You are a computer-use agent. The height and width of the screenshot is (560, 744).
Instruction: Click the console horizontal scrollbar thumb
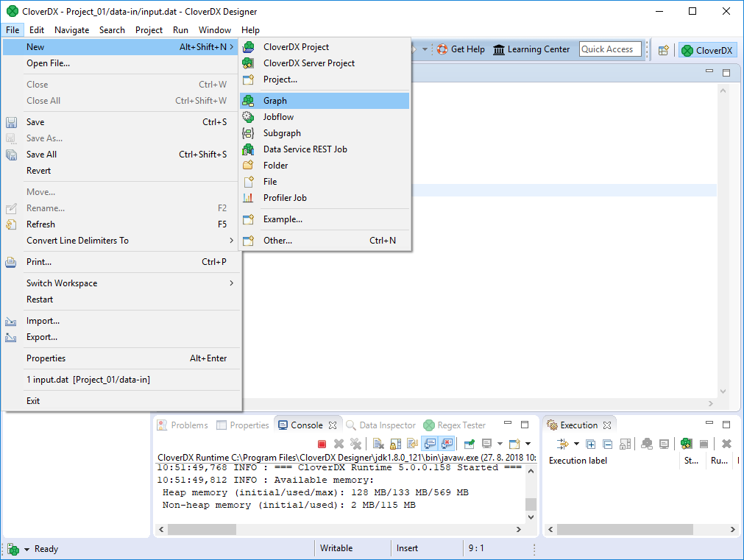202,530
